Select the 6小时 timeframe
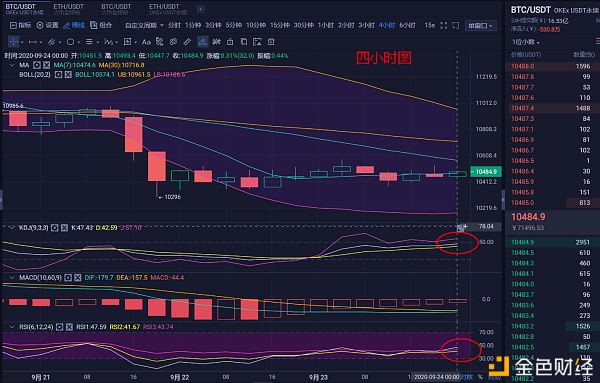The width and height of the screenshot is (600, 383). [407, 25]
